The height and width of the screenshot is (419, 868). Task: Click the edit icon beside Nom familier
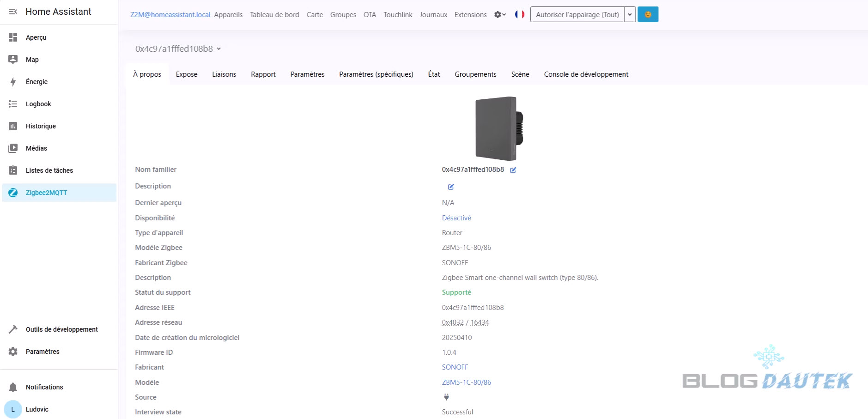click(x=513, y=170)
